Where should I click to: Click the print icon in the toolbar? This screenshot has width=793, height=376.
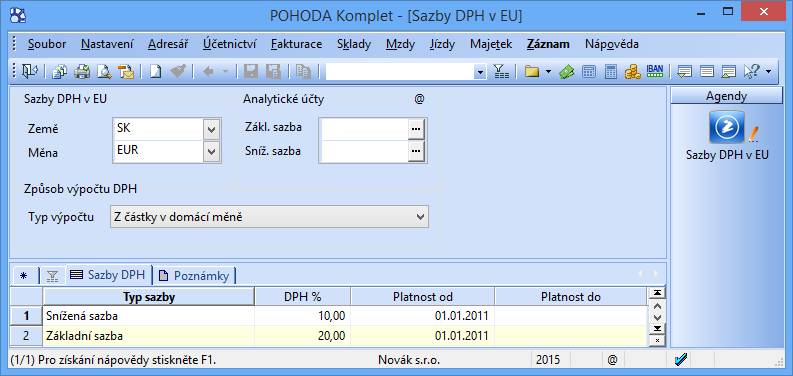(x=82, y=72)
